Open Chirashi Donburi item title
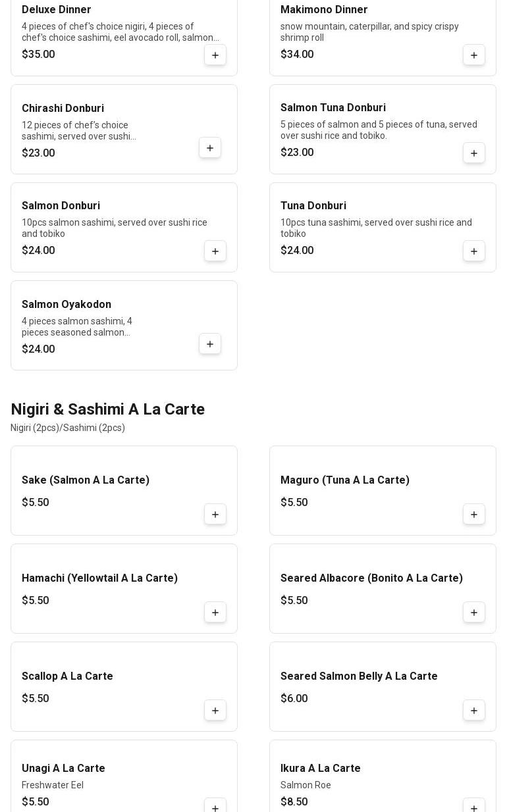 (63, 109)
